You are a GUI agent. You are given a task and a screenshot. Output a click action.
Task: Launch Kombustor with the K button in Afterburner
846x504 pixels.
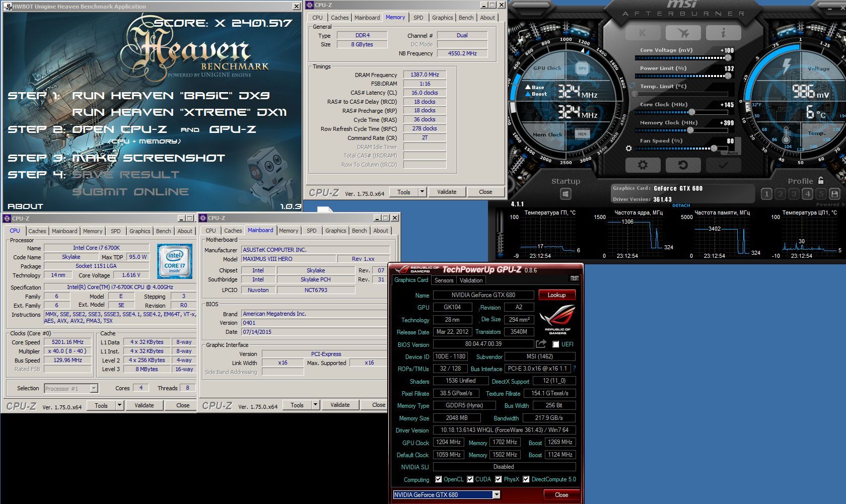coord(643,32)
